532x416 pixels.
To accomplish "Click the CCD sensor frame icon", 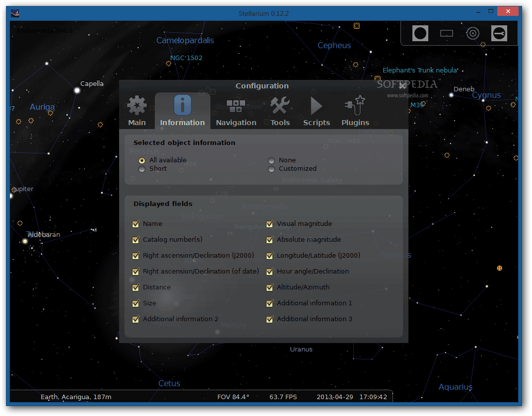I will (446, 33).
